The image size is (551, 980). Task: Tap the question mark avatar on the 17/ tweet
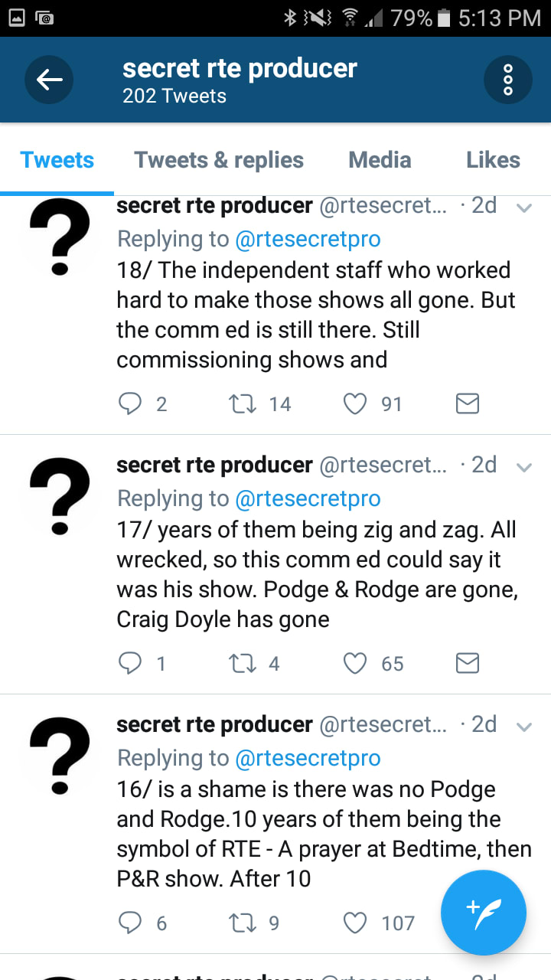(x=60, y=497)
